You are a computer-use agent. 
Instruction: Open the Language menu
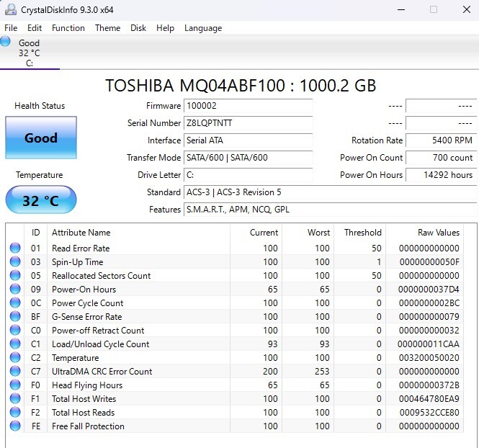pyautogui.click(x=203, y=28)
